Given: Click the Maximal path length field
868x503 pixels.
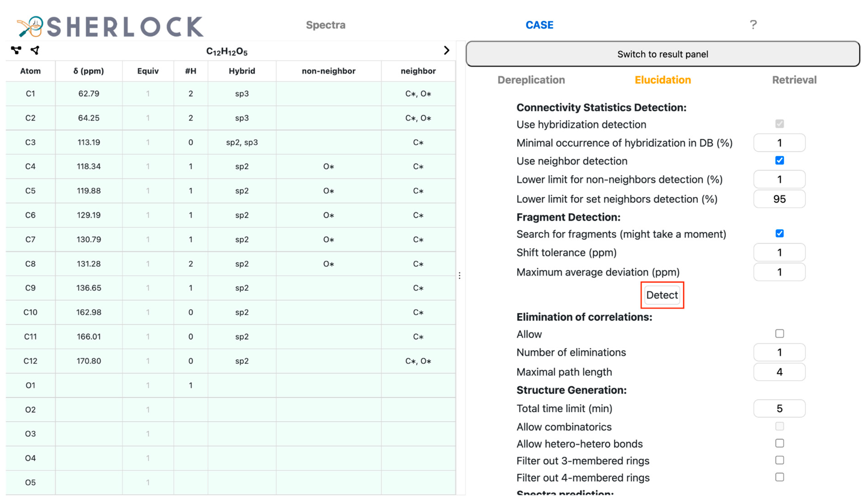Looking at the screenshot, I should 779,372.
